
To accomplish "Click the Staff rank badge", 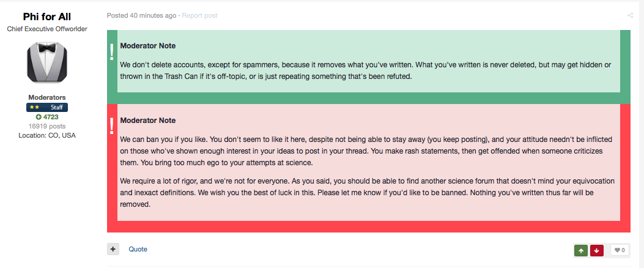I will point(47,107).
